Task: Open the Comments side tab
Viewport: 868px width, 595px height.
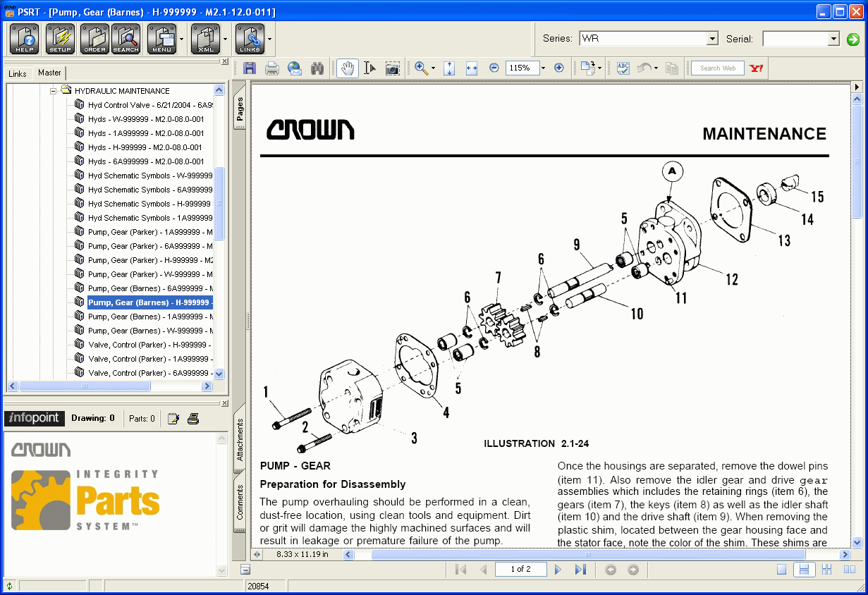Action: (x=240, y=503)
